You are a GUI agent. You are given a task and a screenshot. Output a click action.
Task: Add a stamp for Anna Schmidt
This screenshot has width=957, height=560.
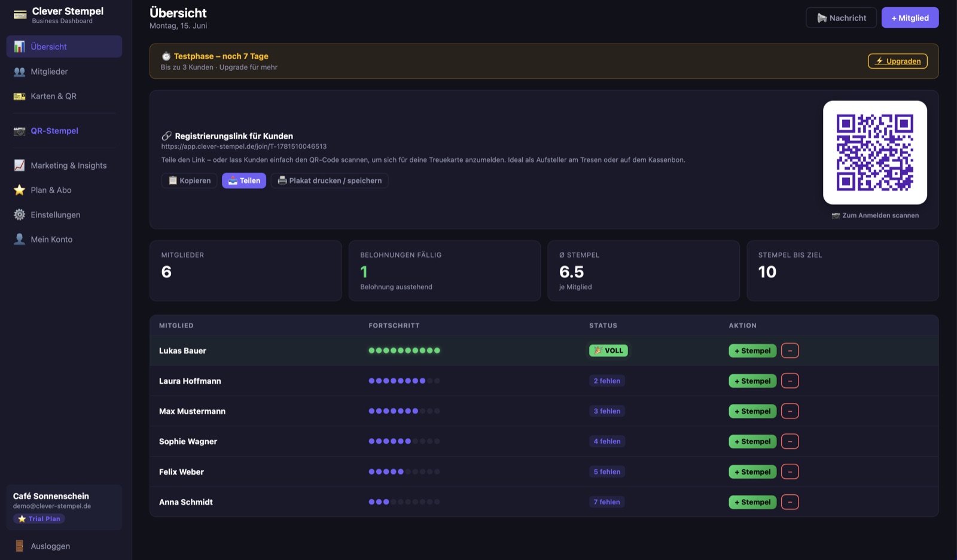pyautogui.click(x=752, y=502)
